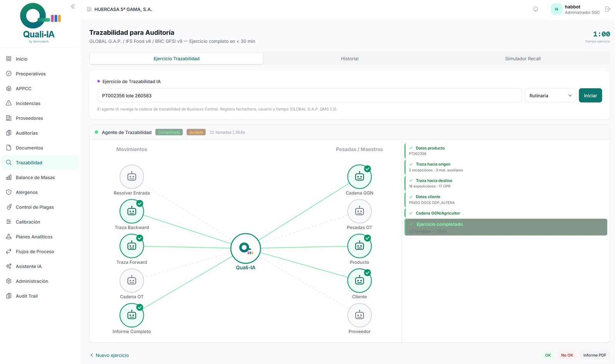The width and height of the screenshot is (615, 364).
Task: Start the exercise with the Iniciar button
Action: [590, 96]
